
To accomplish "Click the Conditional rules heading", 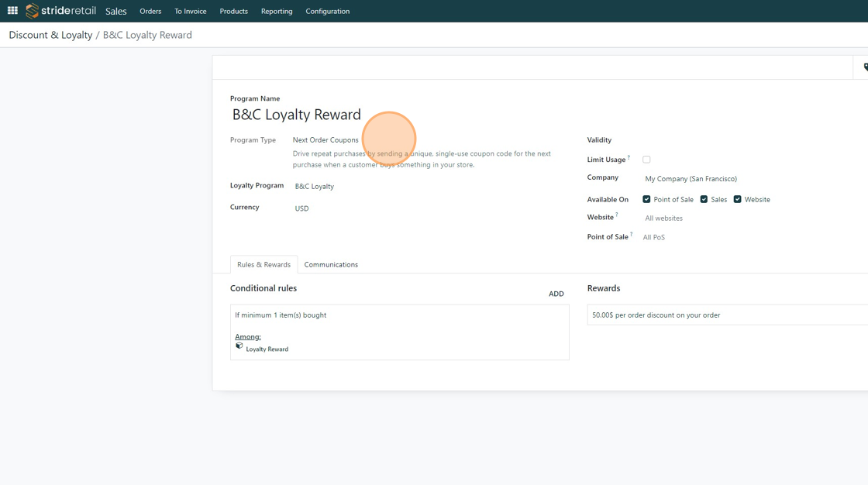I will (263, 288).
